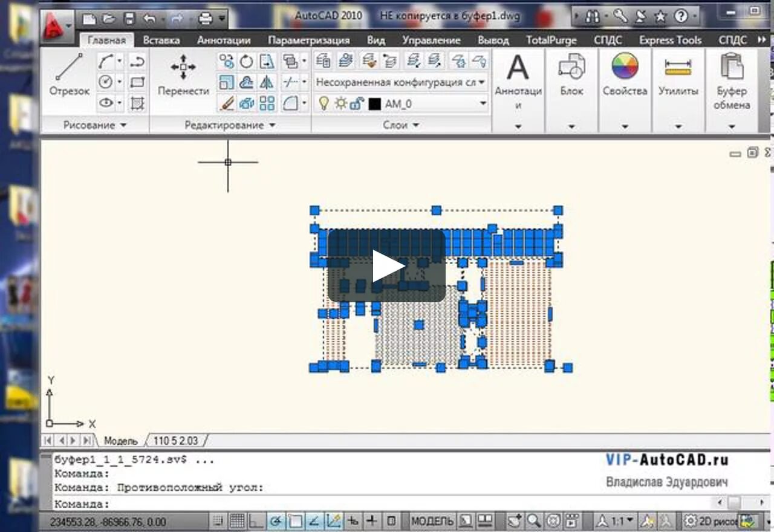Toggle Grid display in status bar

[x=237, y=521]
